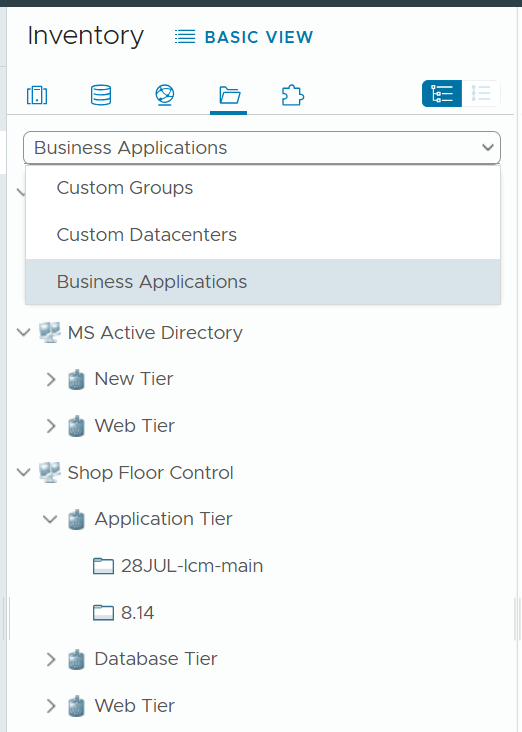Open the network globe inventory tab icon

click(165, 95)
